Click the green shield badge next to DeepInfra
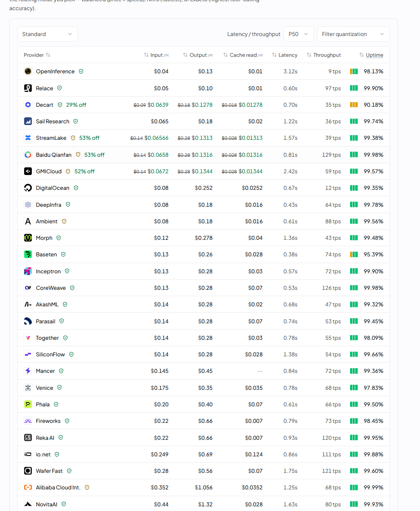The image size is (420, 511). click(68, 205)
